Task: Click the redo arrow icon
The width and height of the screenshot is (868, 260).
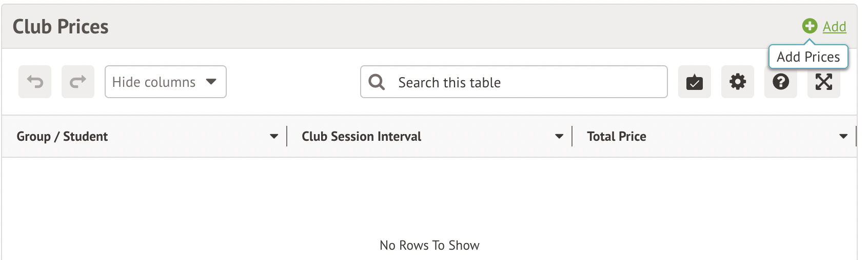Action: click(78, 82)
